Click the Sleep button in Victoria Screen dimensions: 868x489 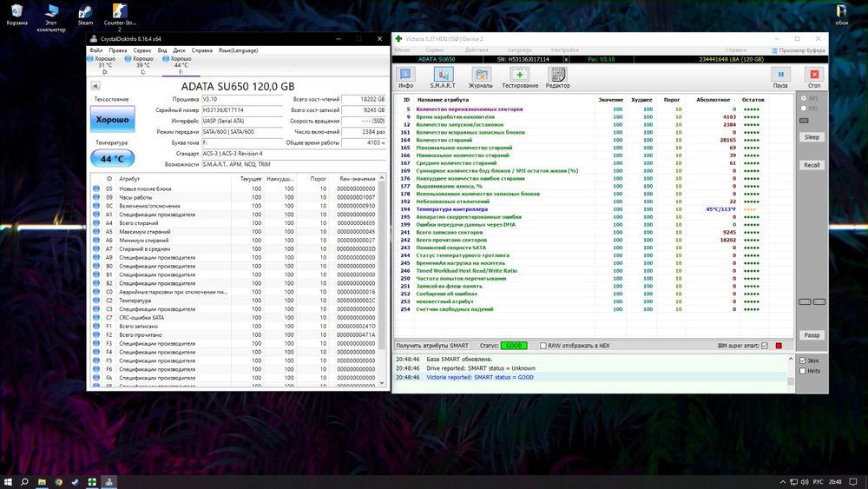pyautogui.click(x=812, y=136)
